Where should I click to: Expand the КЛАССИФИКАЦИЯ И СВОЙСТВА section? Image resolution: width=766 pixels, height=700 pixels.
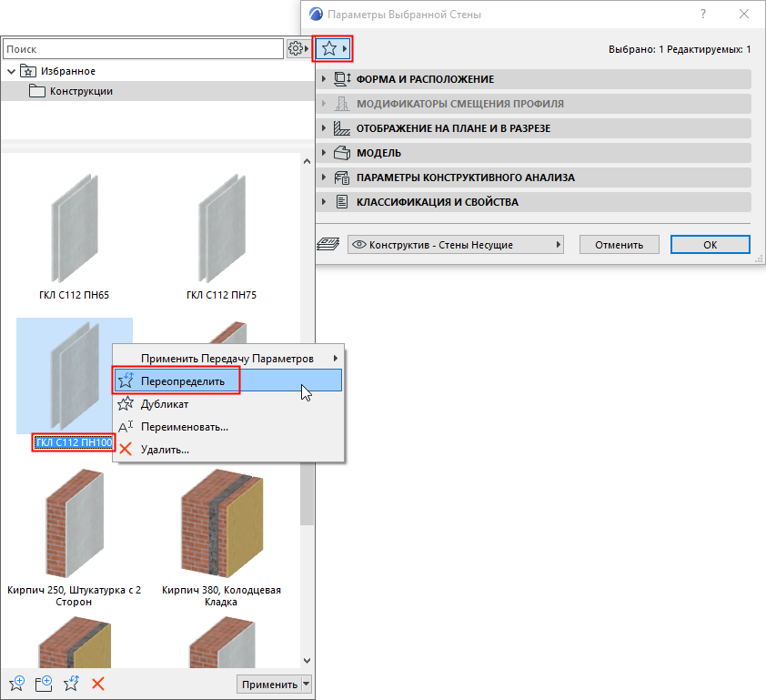(327, 201)
